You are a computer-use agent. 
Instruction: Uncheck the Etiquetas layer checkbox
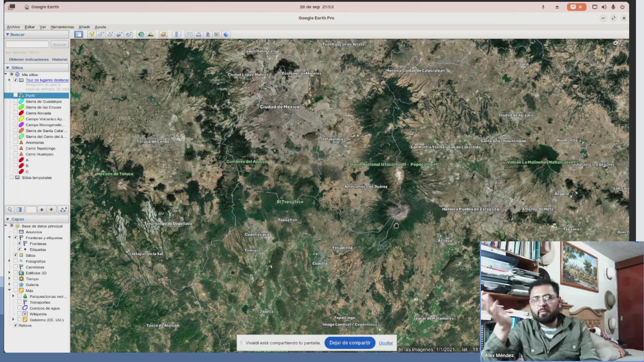(x=19, y=249)
